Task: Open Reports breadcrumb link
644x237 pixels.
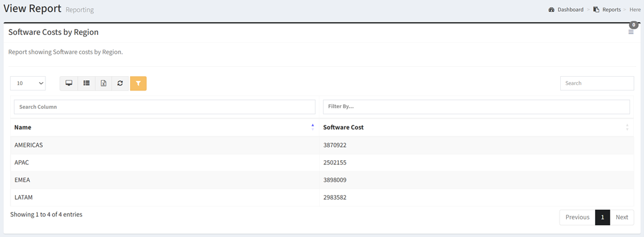Action: click(612, 9)
